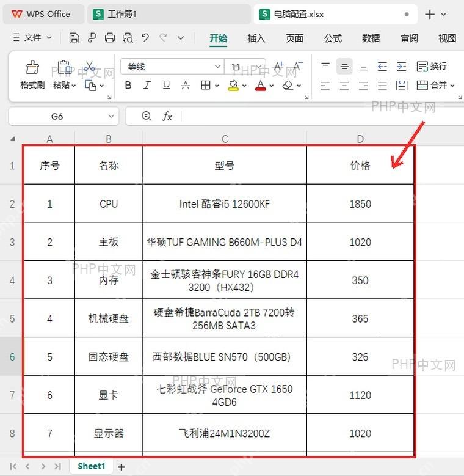Click the Redo arrow
The height and width of the screenshot is (476, 464).
point(163,38)
